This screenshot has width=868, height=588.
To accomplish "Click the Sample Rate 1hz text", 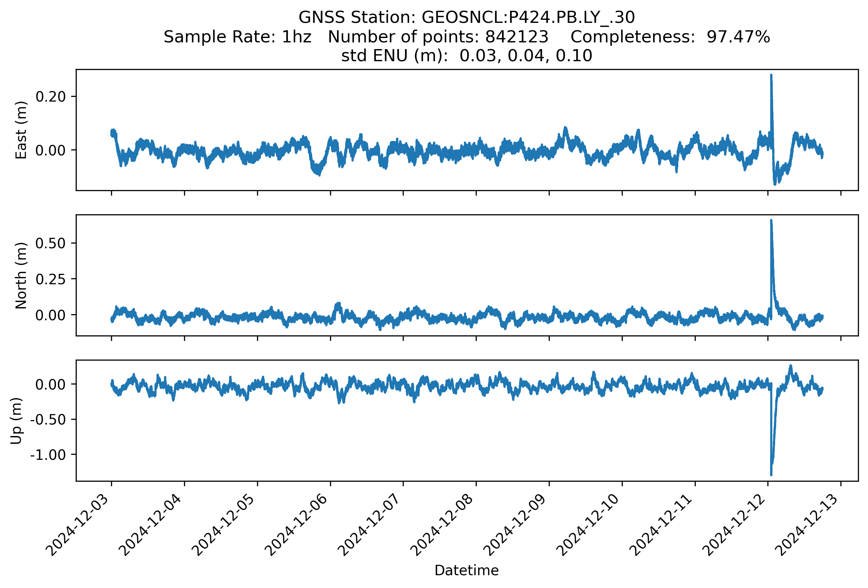I will (238, 37).
